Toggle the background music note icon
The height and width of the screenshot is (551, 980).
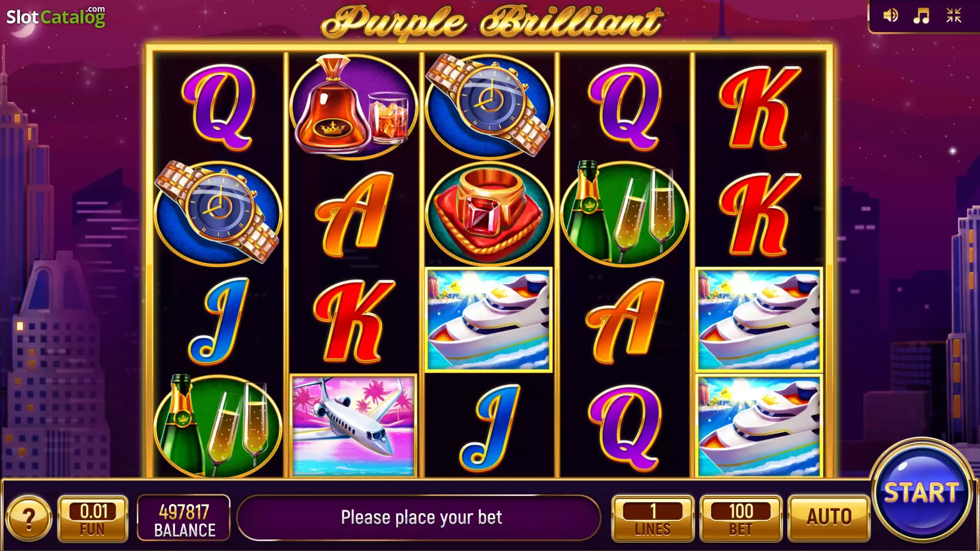tap(921, 16)
